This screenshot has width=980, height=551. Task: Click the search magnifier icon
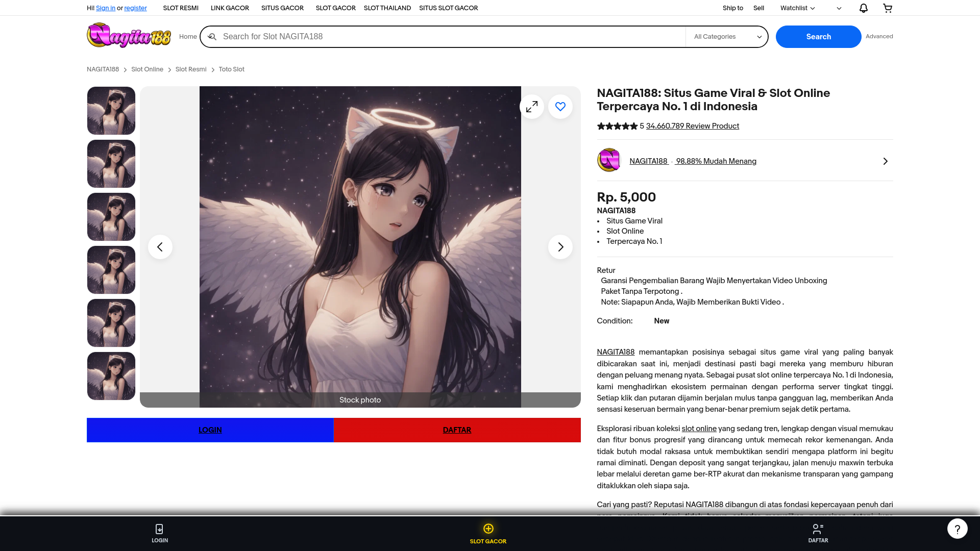tap(212, 37)
